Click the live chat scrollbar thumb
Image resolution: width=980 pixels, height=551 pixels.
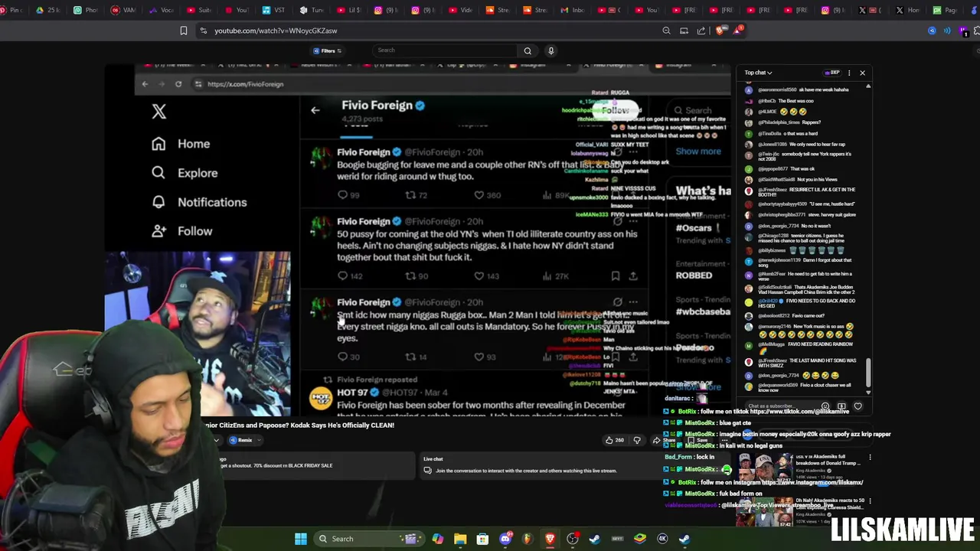click(868, 372)
